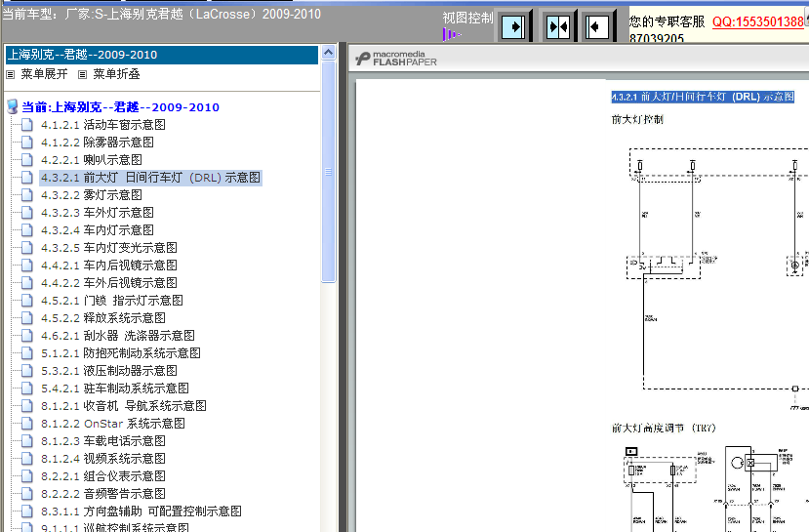Click document icon next to 4.1.2.1 活动车窗示意图
809x532 pixels.
[27, 124]
